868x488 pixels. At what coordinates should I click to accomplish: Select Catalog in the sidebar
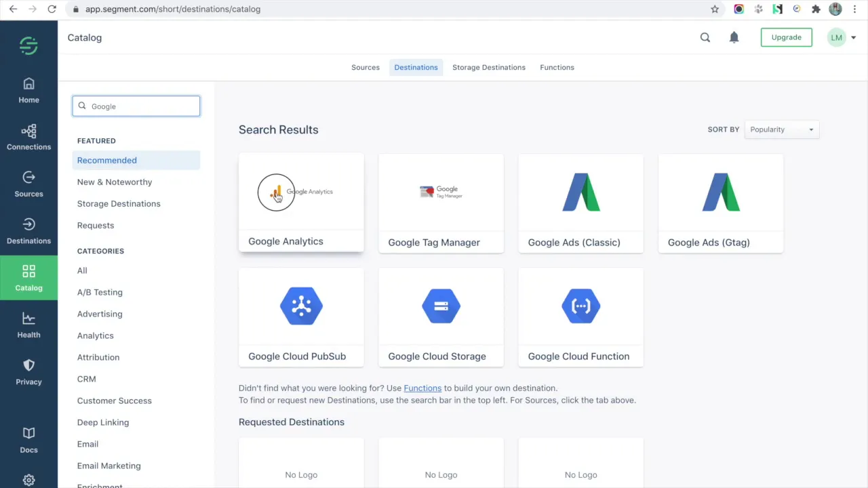[28, 278]
